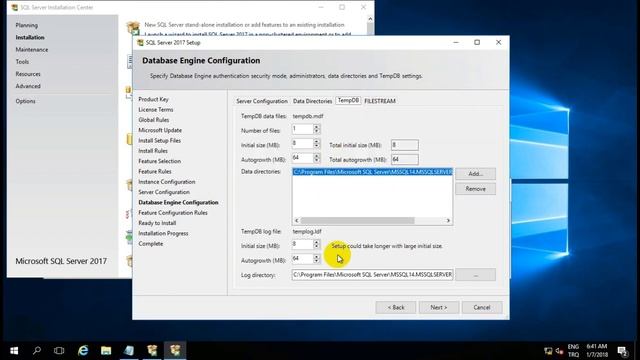Open Advanced in Installation Center
The height and width of the screenshot is (360, 640).
(28, 86)
